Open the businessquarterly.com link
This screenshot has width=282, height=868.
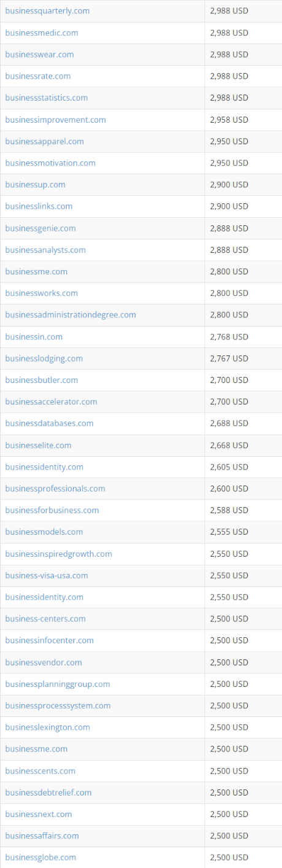click(x=47, y=11)
